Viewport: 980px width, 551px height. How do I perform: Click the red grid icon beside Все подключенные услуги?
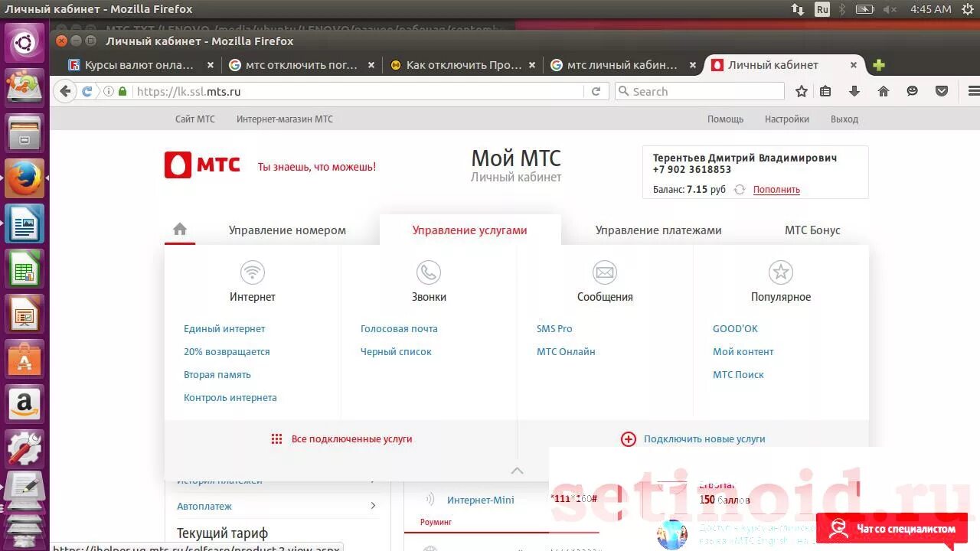(x=277, y=439)
